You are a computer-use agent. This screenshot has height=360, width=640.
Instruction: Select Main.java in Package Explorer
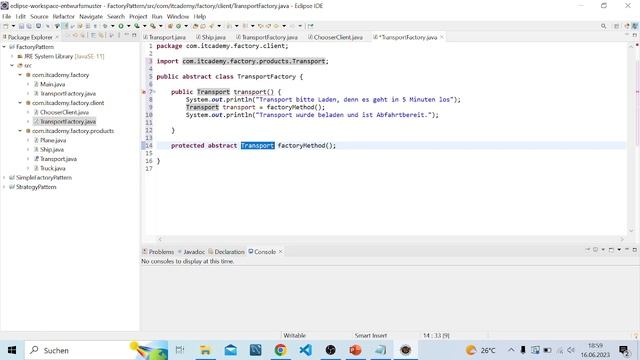click(49, 84)
